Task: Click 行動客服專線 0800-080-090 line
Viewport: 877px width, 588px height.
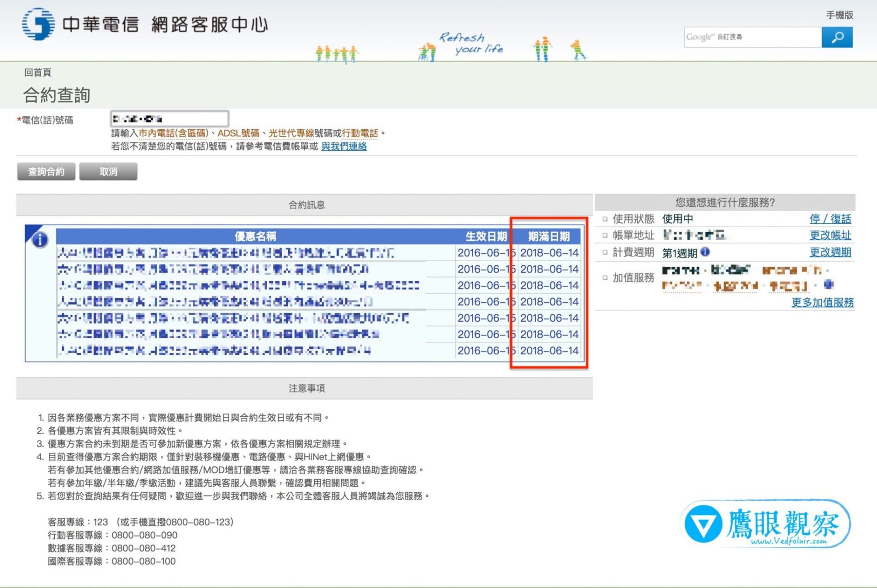Action: 112,535
